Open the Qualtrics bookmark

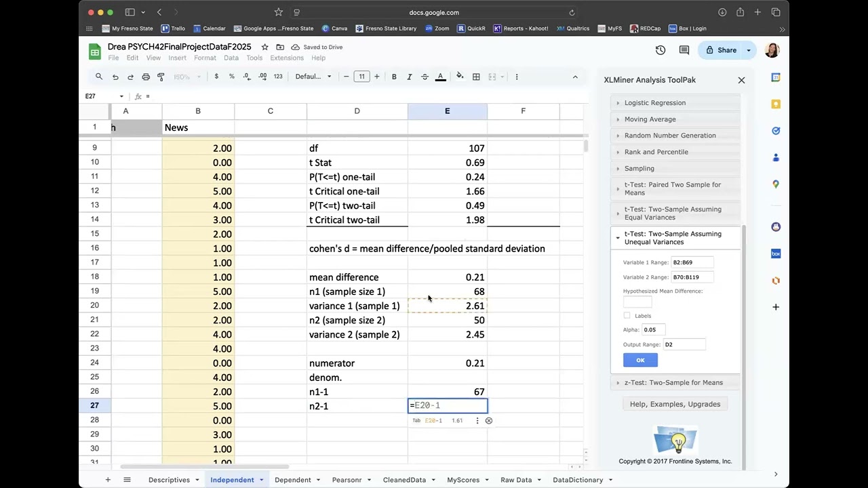tap(573, 28)
